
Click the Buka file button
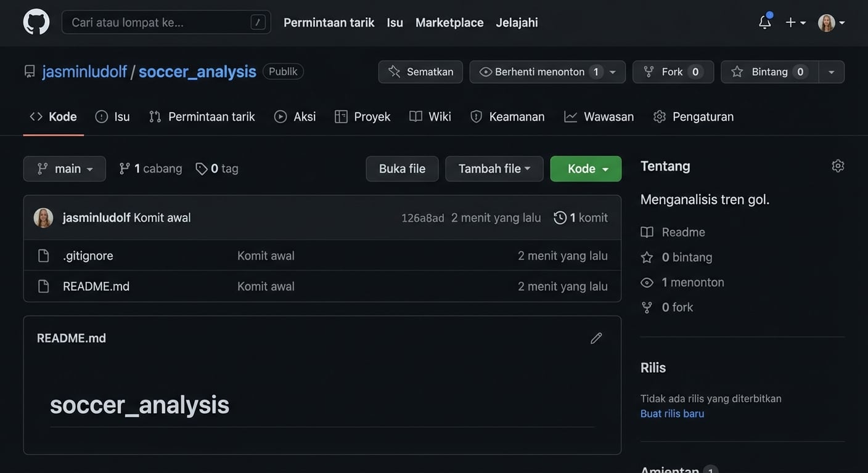pyautogui.click(x=402, y=169)
